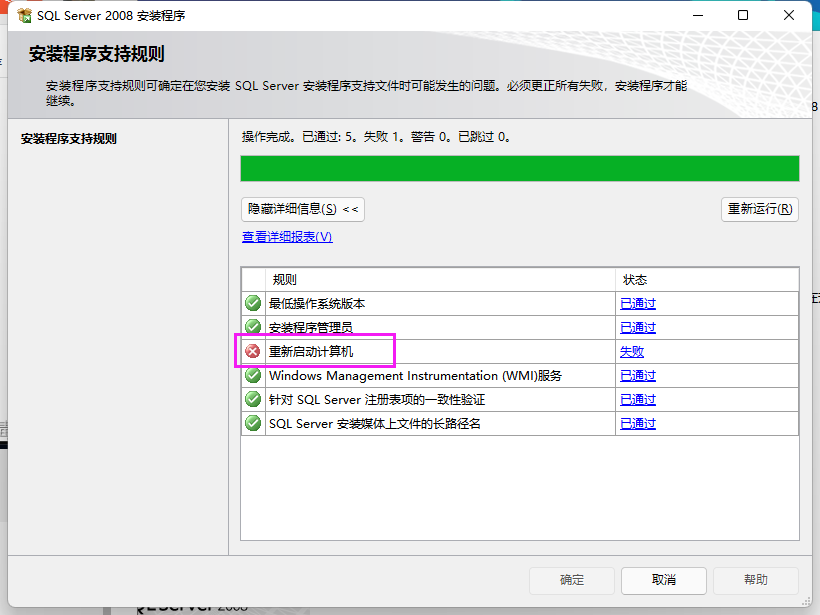
Task: Open 帮助 from the bottom buttons
Action: pos(755,580)
